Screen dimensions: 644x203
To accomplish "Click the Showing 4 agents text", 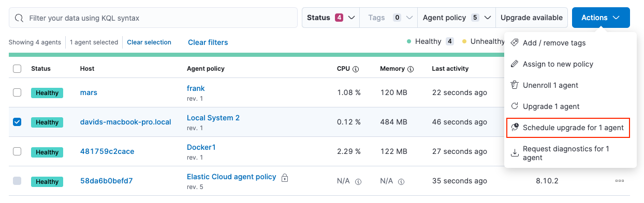I will pos(35,42).
